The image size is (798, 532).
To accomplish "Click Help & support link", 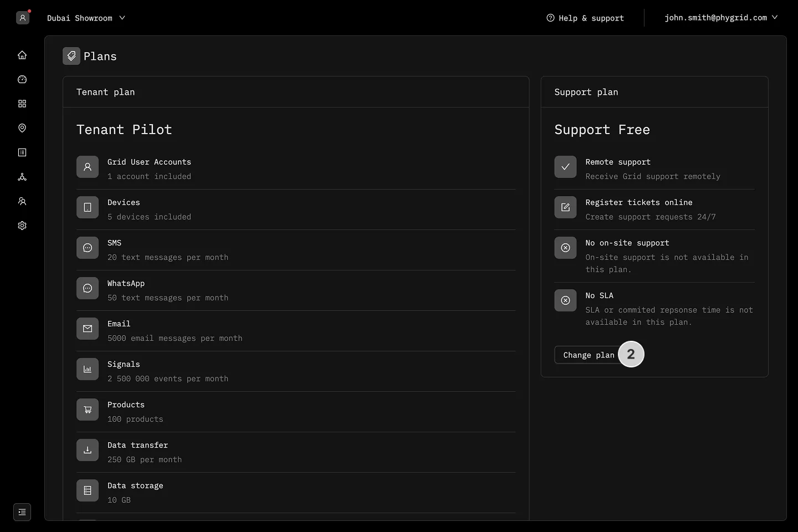I will click(x=585, y=18).
